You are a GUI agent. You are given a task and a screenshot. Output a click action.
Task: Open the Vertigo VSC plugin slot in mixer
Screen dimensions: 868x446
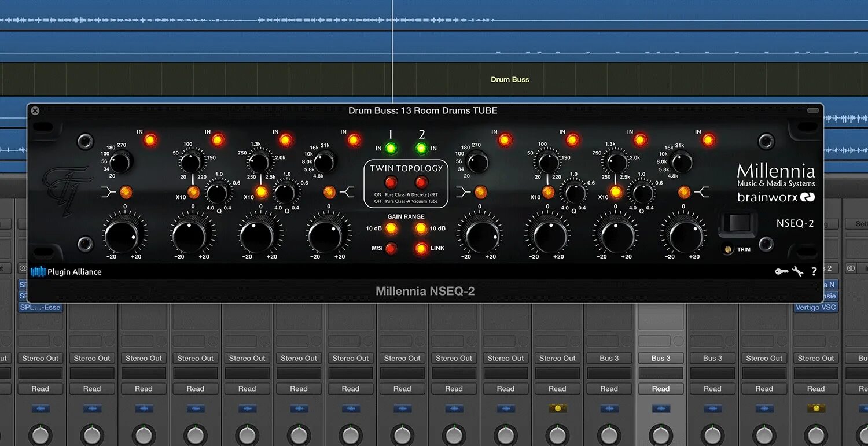(x=816, y=307)
